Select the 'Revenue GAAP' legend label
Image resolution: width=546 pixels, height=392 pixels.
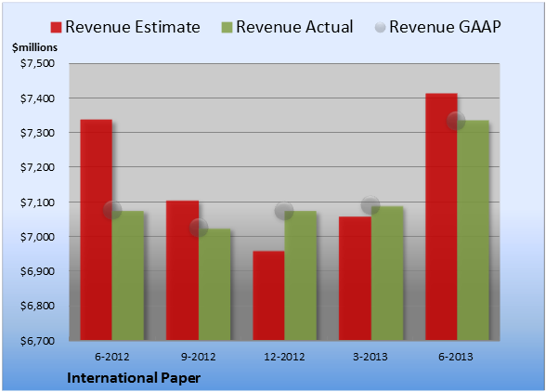coord(446,27)
